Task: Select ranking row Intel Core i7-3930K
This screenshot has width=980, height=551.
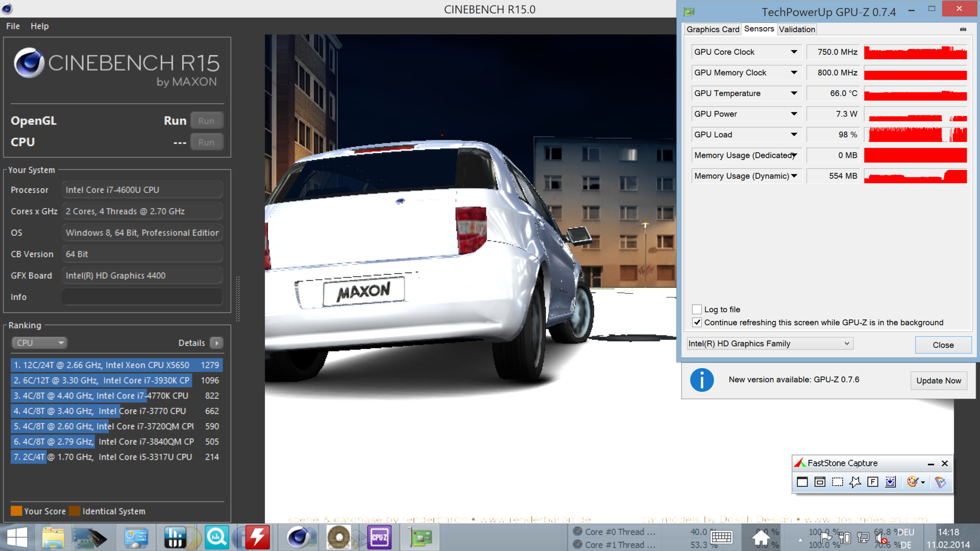Action: coord(116,381)
